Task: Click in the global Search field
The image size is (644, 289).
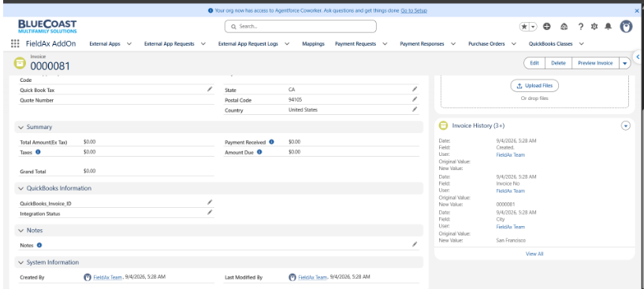Action: tap(300, 26)
